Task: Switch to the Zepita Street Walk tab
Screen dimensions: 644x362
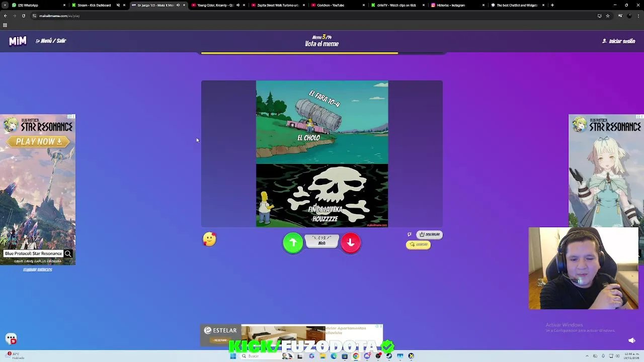Action: point(278,5)
